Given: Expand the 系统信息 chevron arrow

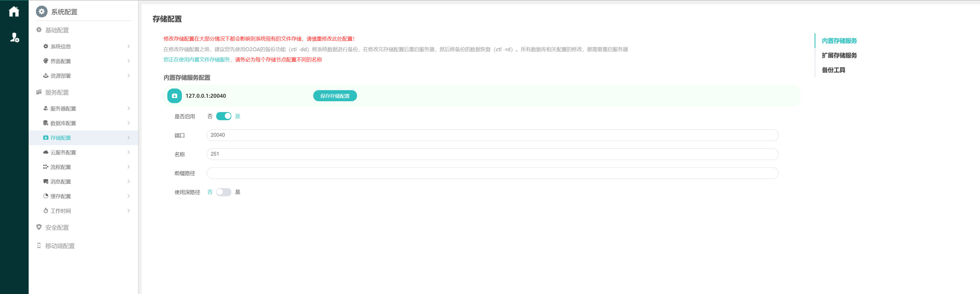Looking at the screenshot, I should [129, 47].
